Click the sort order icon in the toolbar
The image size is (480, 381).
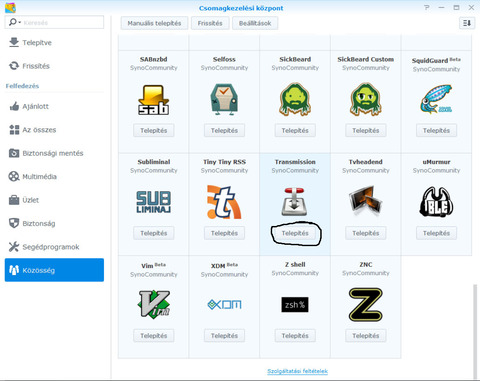(467, 23)
